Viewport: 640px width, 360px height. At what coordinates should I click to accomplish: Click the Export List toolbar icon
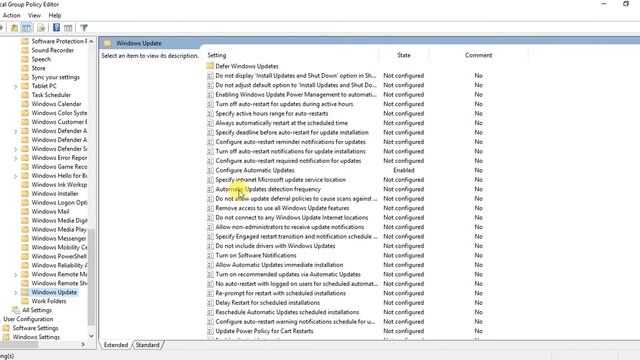pyautogui.click(x=41, y=28)
